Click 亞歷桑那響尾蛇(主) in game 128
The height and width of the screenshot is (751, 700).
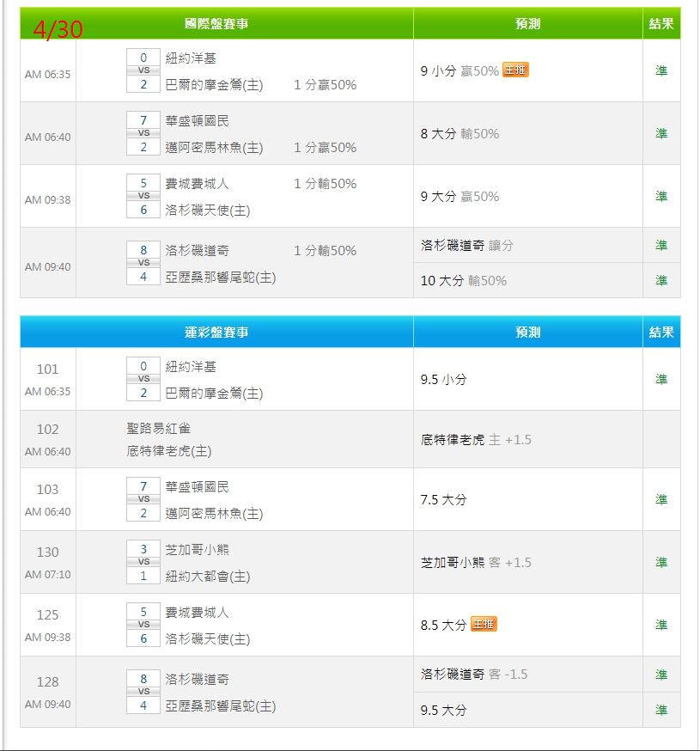point(220,706)
